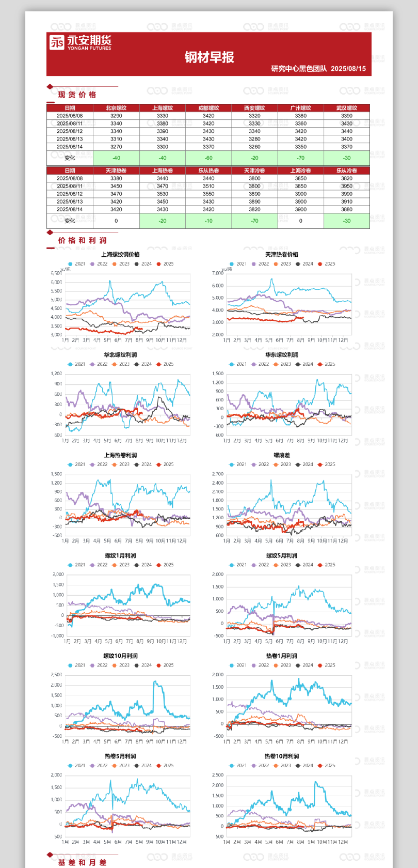The image size is (418, 868).
Task: Click the 上海热卷利润 chart title
Action: click(x=120, y=455)
